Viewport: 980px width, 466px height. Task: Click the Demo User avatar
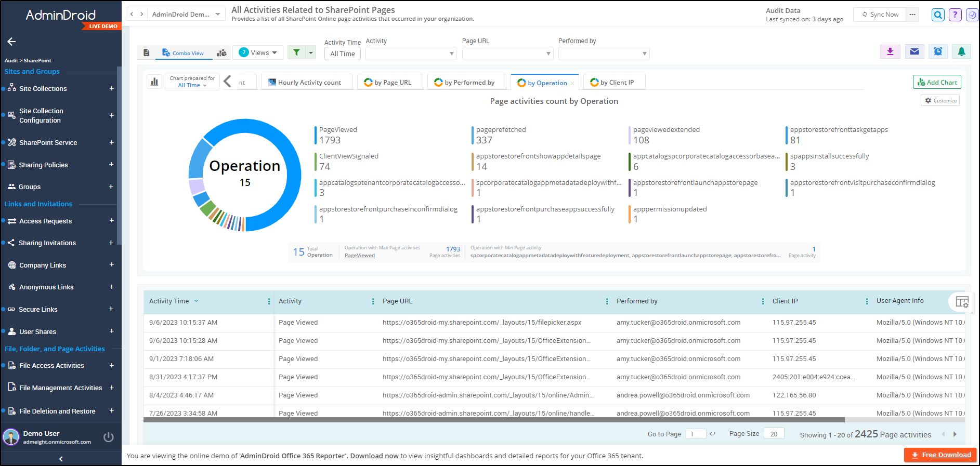pyautogui.click(x=11, y=437)
